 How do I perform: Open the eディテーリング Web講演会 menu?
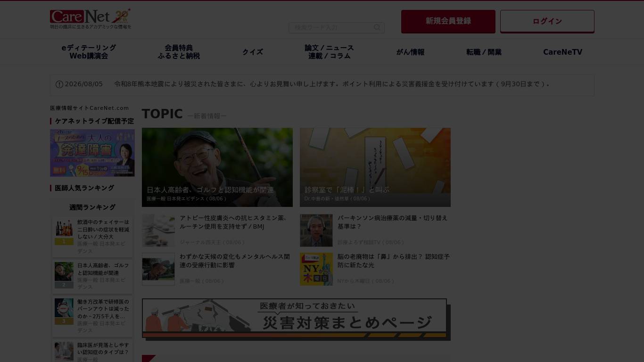(x=89, y=52)
